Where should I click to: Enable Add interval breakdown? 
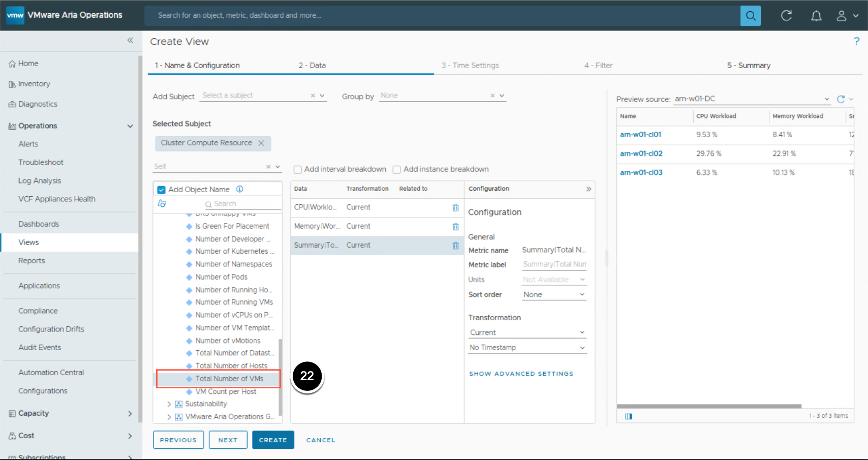click(298, 170)
